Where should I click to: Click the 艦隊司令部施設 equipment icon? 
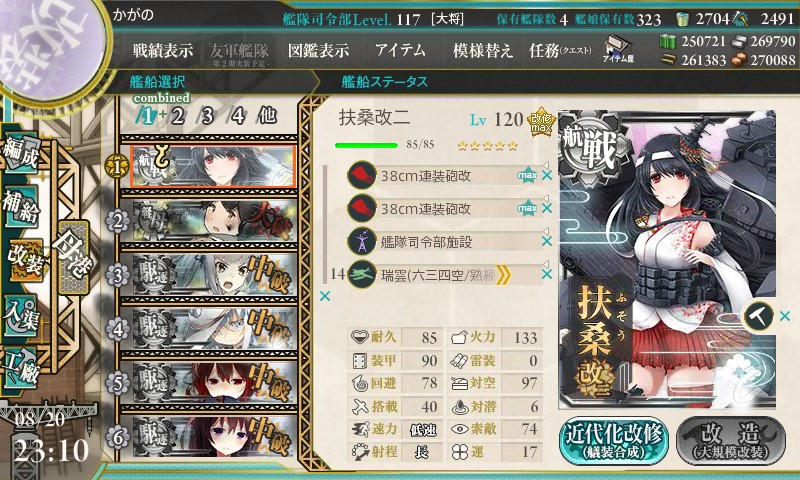[362, 242]
